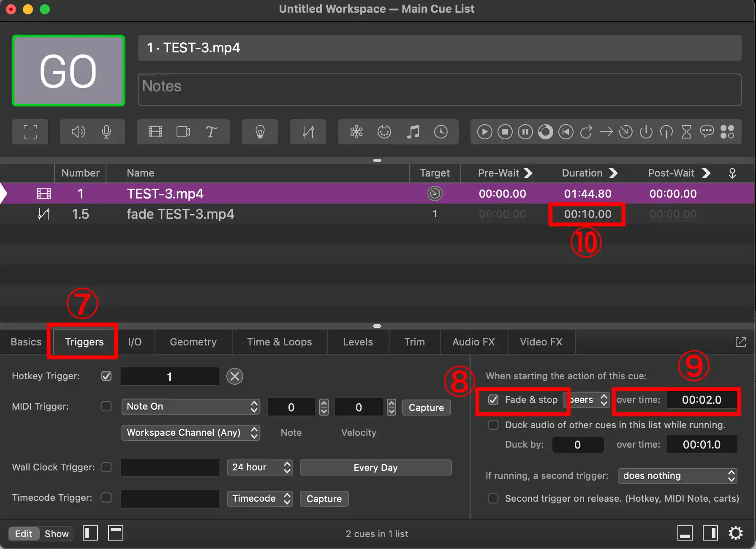
Task: Add a Light cue via the bulb icon
Action: coord(260,132)
